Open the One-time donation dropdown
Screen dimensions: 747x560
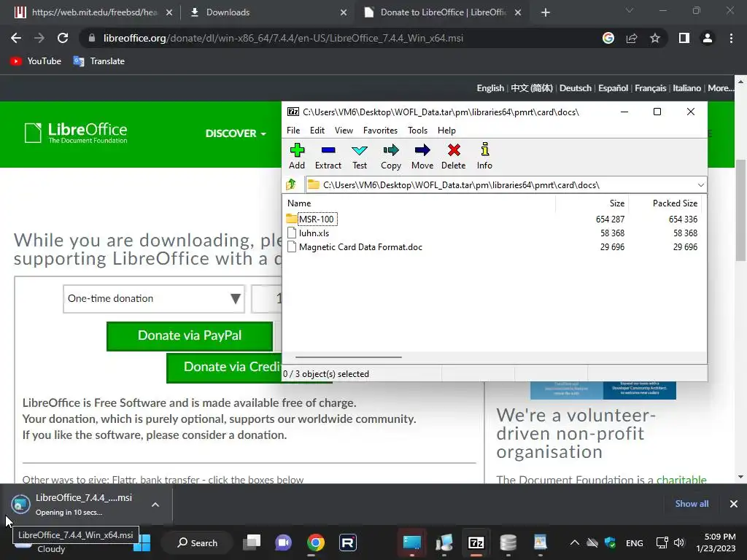pyautogui.click(x=153, y=298)
